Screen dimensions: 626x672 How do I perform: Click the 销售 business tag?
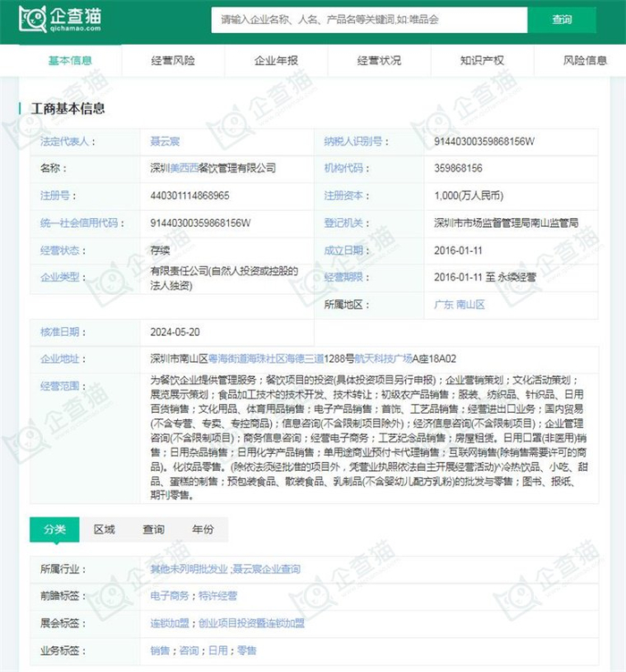[160, 651]
